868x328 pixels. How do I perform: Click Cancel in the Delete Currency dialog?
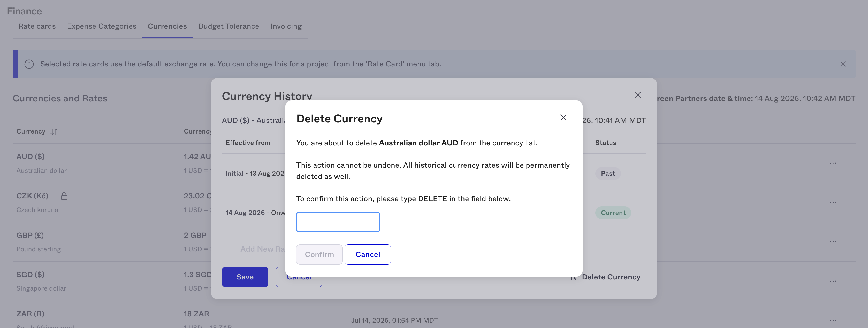tap(368, 255)
